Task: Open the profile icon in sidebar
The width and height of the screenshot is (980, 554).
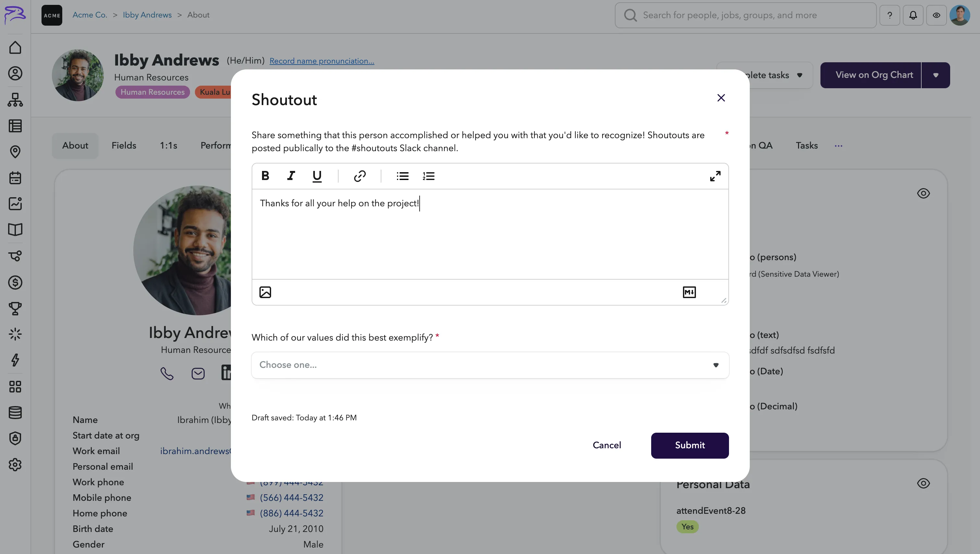Action: click(15, 73)
